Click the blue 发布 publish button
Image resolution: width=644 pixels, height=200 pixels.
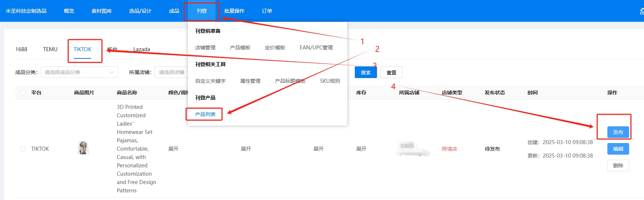(x=618, y=132)
